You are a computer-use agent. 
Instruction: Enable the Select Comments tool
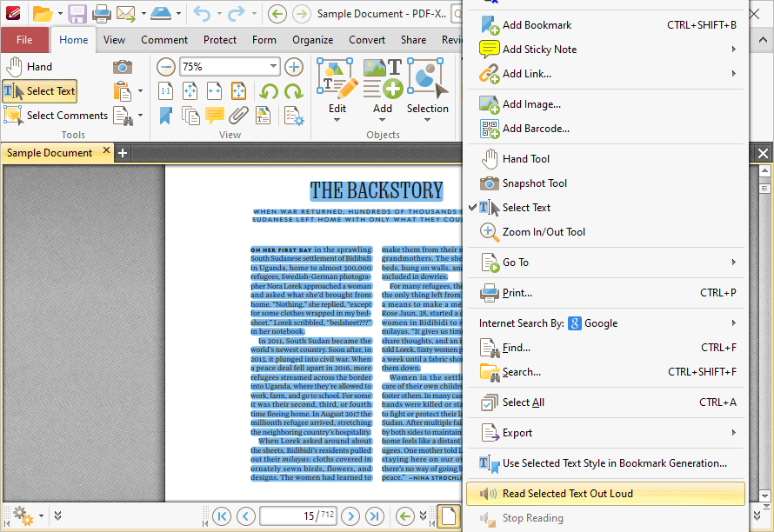56,116
